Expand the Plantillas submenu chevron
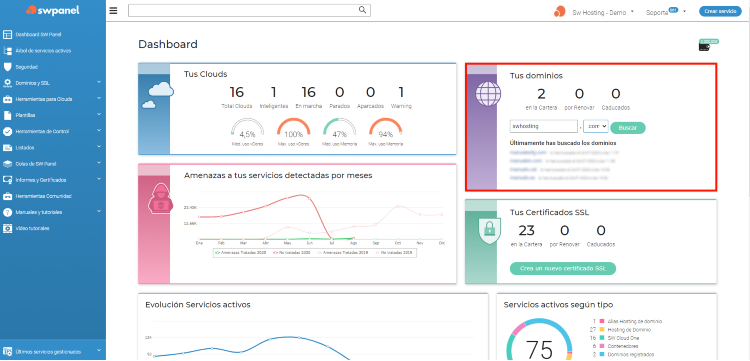The height and width of the screenshot is (361, 750). pos(99,115)
